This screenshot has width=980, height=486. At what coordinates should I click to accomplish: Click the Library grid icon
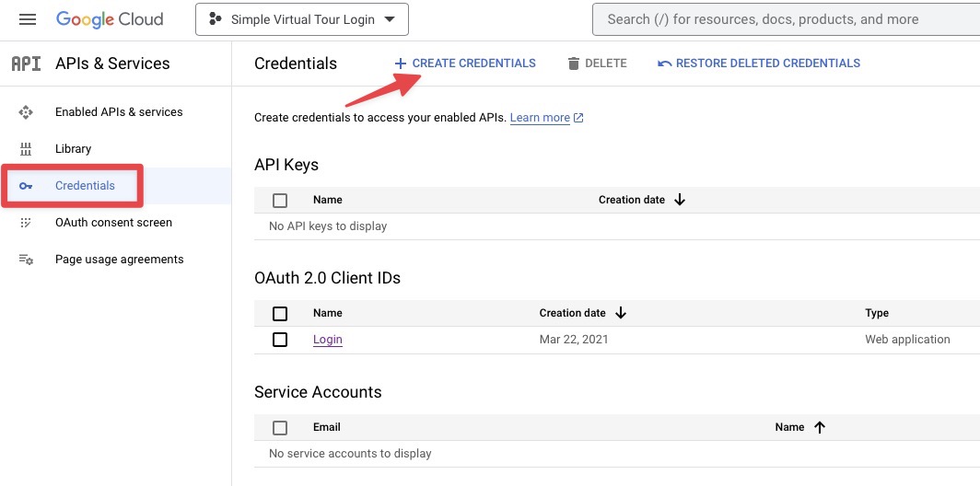tap(26, 149)
